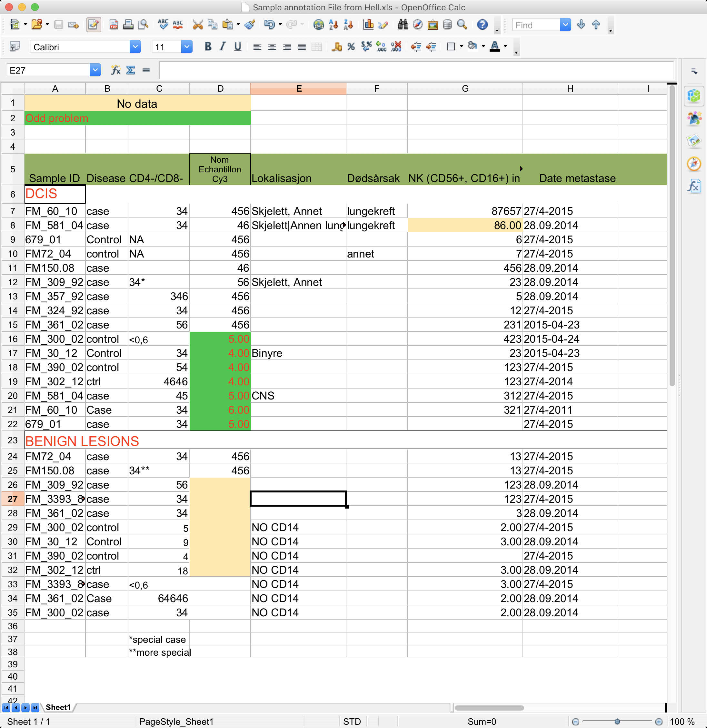707x728 pixels.
Task: Switch to the Sheet1 tab
Action: 58,707
